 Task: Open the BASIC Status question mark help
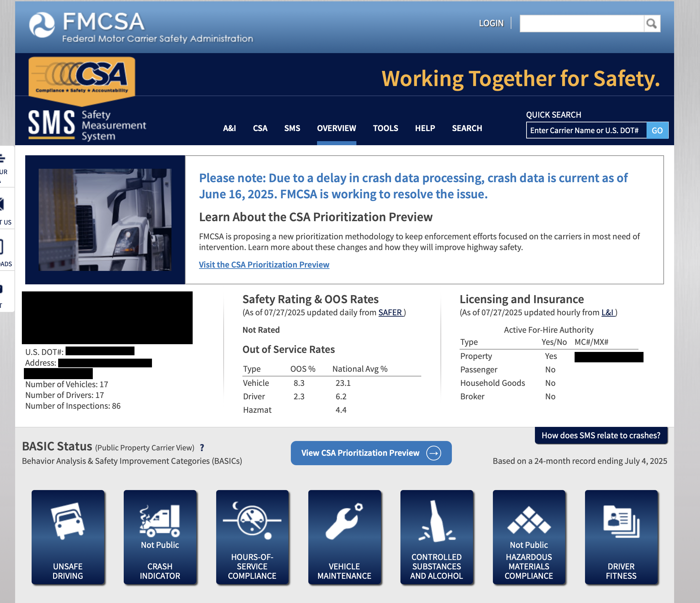202,447
